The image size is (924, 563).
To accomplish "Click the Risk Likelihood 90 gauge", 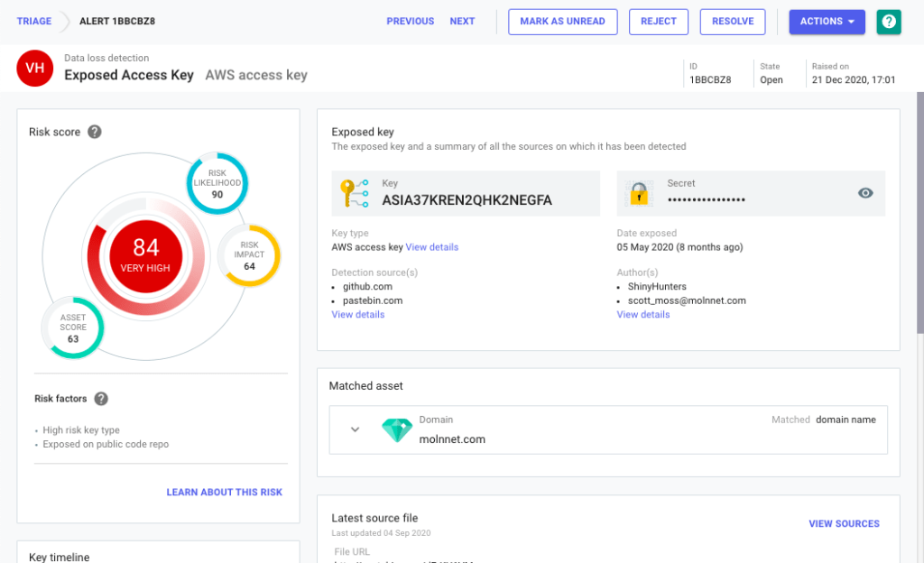I will click(x=217, y=183).
